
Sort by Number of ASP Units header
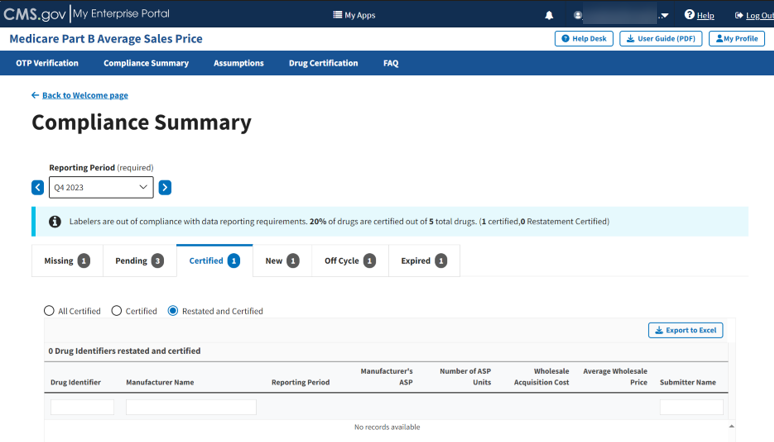tap(465, 377)
